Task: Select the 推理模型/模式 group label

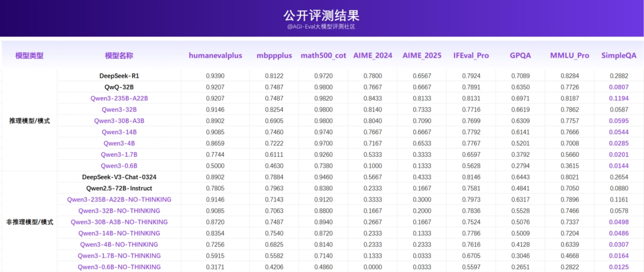Action: point(29,121)
